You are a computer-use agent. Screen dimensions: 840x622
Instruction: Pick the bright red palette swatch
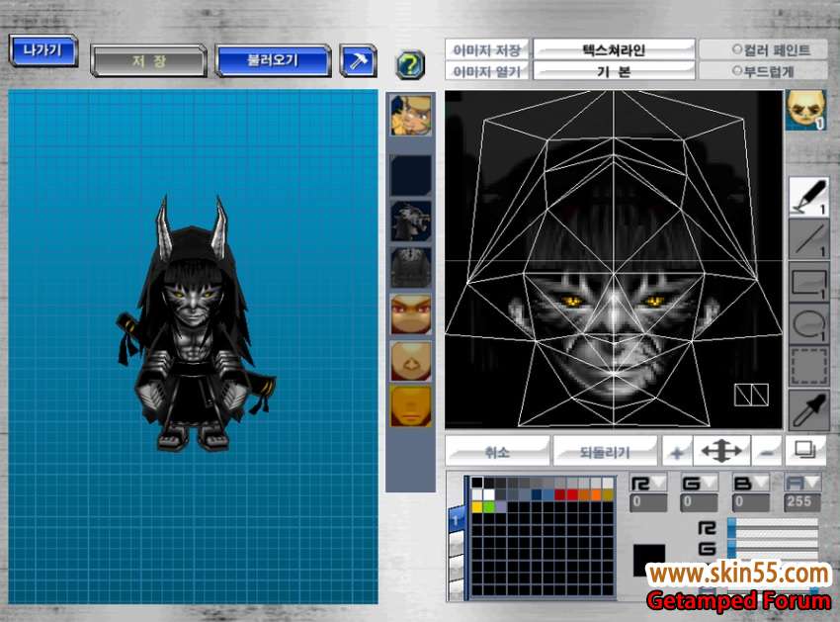click(x=572, y=494)
